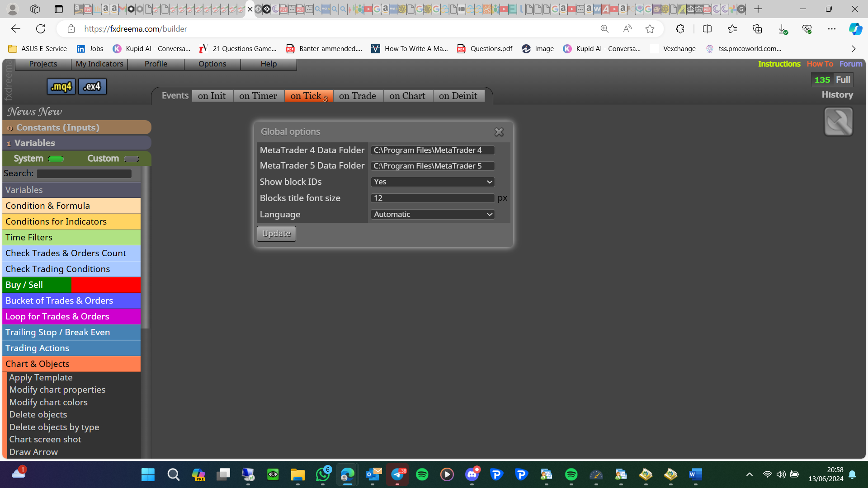Expand Condition & Formula category
Image resolution: width=868 pixels, height=488 pixels.
click(71, 206)
